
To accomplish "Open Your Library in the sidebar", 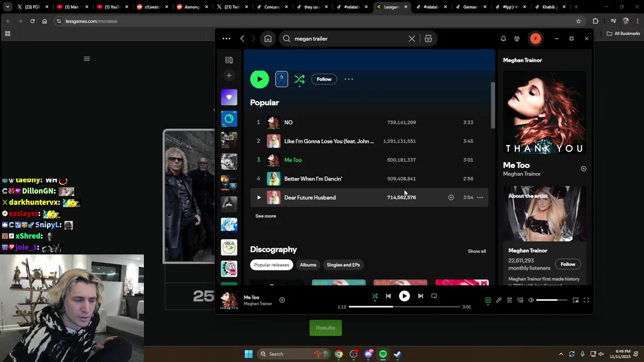I will click(x=229, y=60).
